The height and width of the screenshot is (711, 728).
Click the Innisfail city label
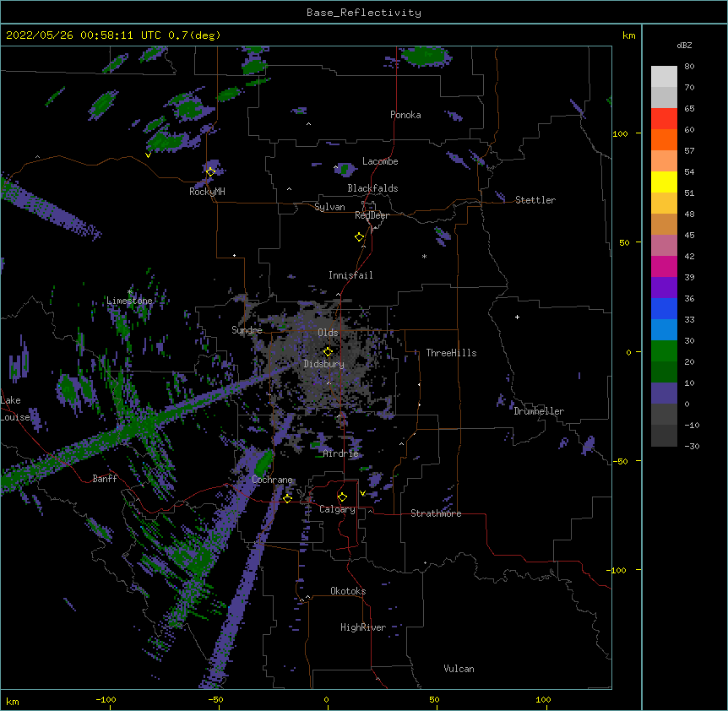click(x=350, y=275)
